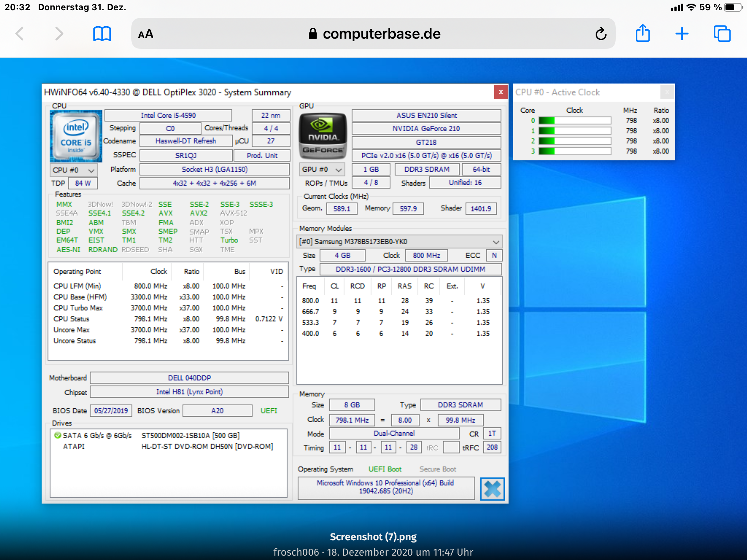747x560 pixels.
Task: Open Safari bookmarks book icon
Action: pyautogui.click(x=102, y=34)
